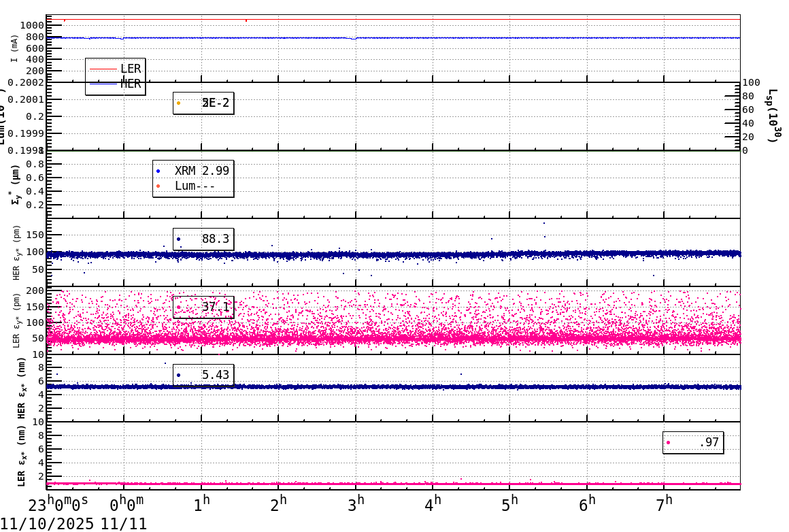The height and width of the screenshot is (532, 789).
Task: Click the 23h0m0s start time label
Action: tap(58, 505)
